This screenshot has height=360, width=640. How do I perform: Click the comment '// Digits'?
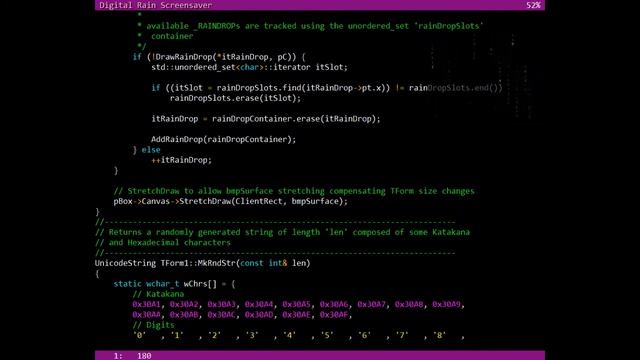153,325
